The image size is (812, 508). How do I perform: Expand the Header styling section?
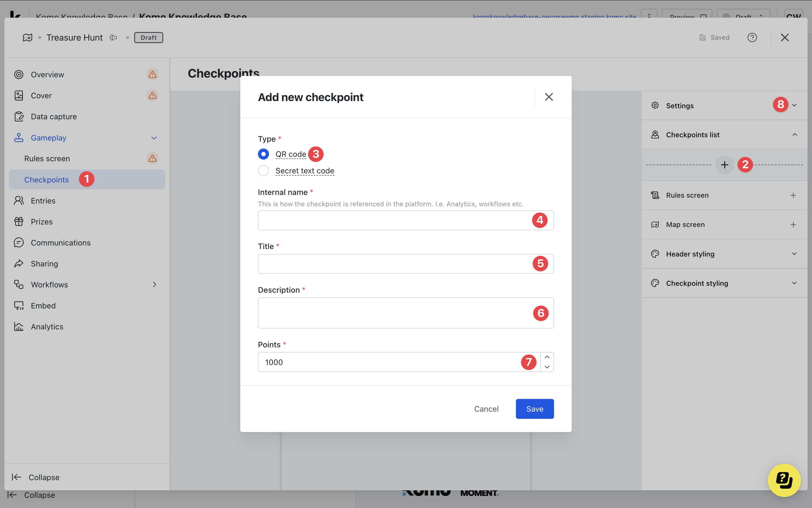tap(794, 254)
